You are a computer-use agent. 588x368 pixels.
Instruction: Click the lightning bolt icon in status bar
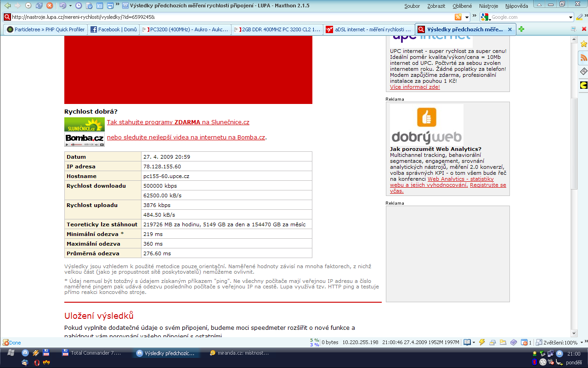tap(482, 342)
